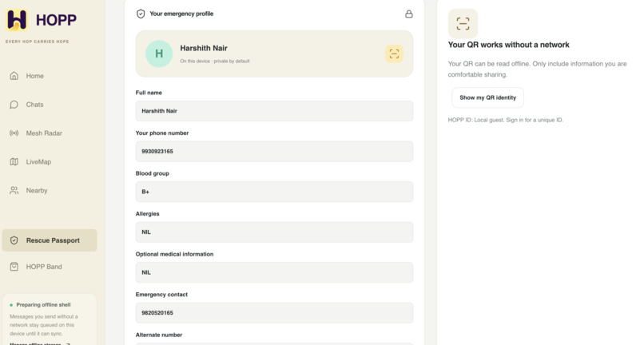Click the 'Preparing offline shell' status
The height and width of the screenshot is (345, 644).
(x=43, y=305)
